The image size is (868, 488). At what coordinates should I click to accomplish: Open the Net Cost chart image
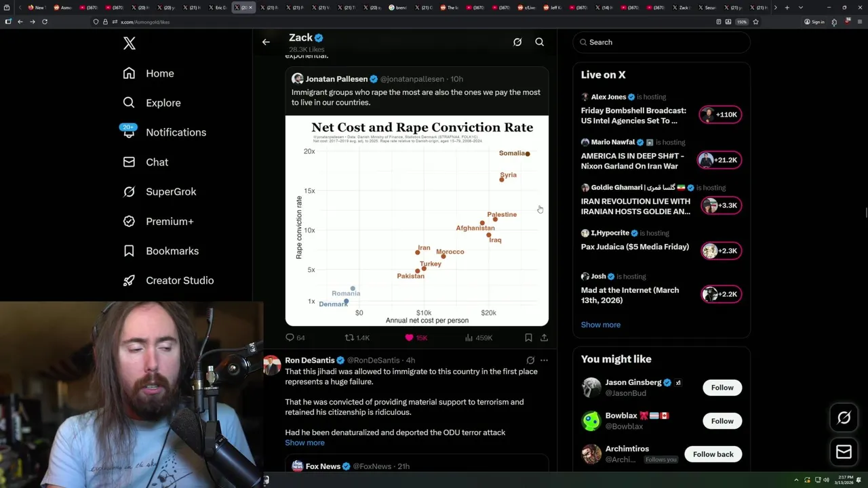point(417,221)
